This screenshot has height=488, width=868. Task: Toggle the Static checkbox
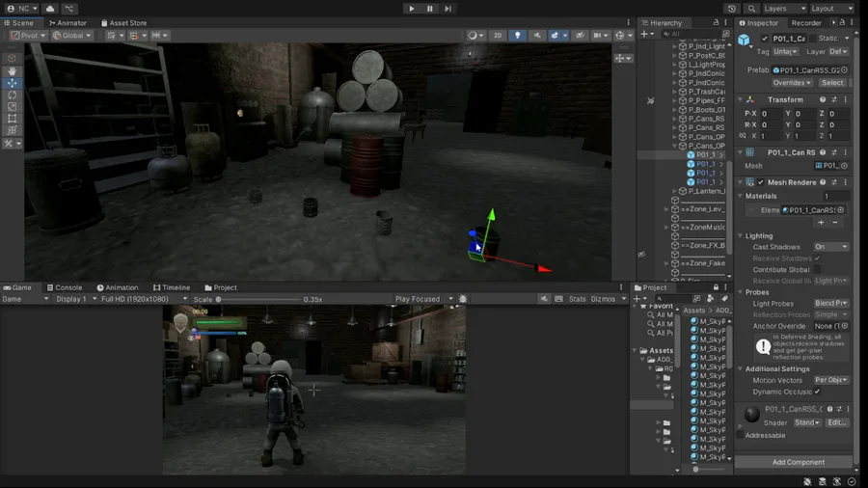[x=813, y=39]
